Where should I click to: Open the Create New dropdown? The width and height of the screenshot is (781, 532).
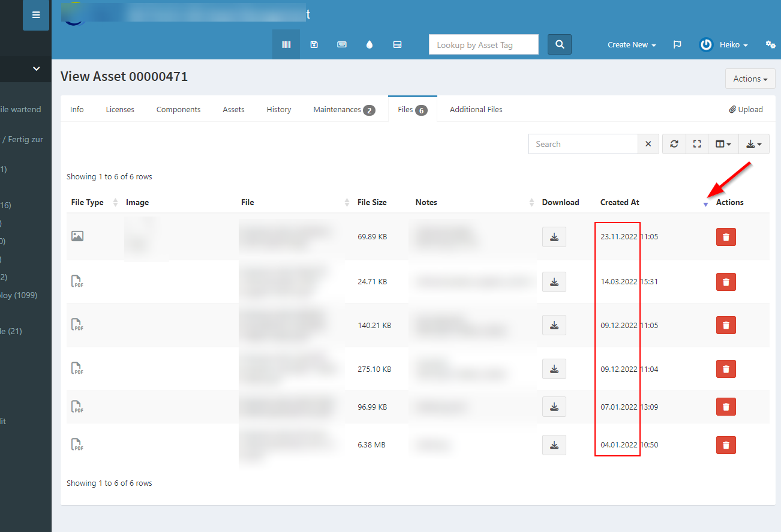[x=631, y=44]
